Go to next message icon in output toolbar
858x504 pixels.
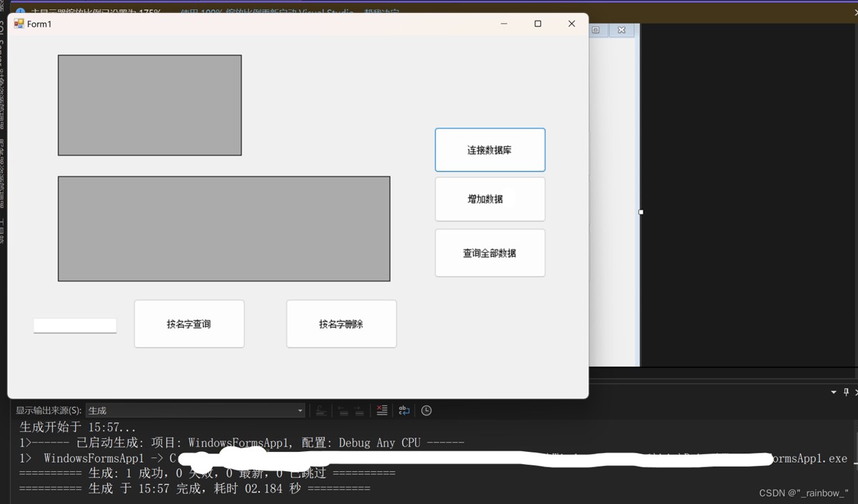(x=359, y=410)
